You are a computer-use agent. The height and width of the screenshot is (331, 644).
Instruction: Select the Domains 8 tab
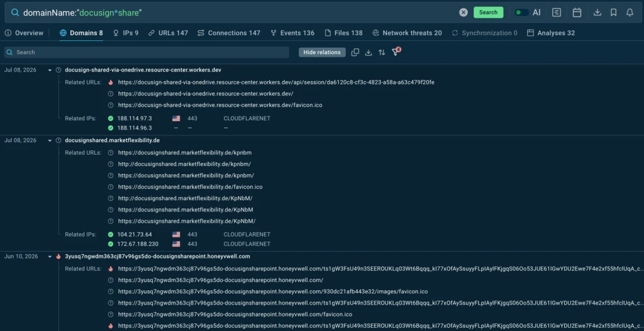click(81, 33)
